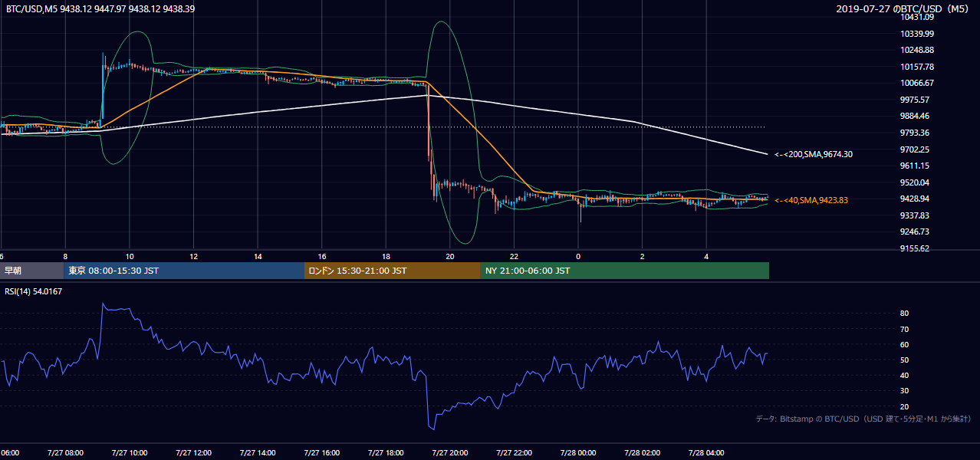Image resolution: width=980 pixels, height=460 pixels.
Task: Click hour label 4 under price chart
Action: 706,256
